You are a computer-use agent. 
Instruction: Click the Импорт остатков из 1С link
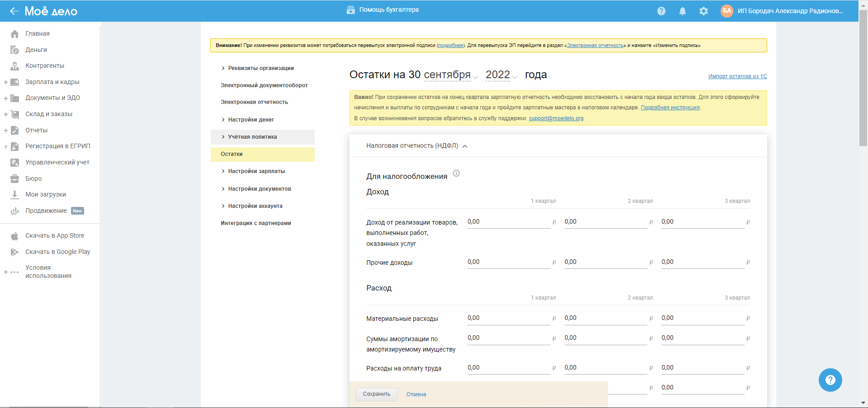click(737, 76)
